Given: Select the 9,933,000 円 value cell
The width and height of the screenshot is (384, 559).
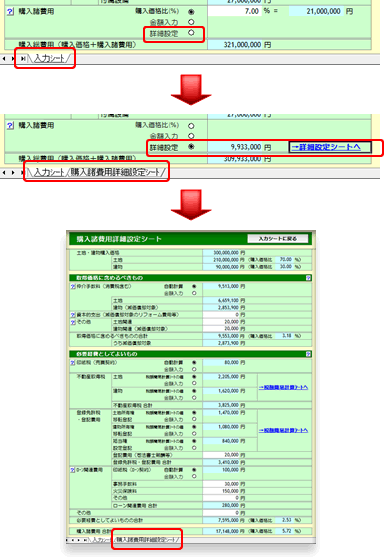Looking at the screenshot, I should 235,147.
